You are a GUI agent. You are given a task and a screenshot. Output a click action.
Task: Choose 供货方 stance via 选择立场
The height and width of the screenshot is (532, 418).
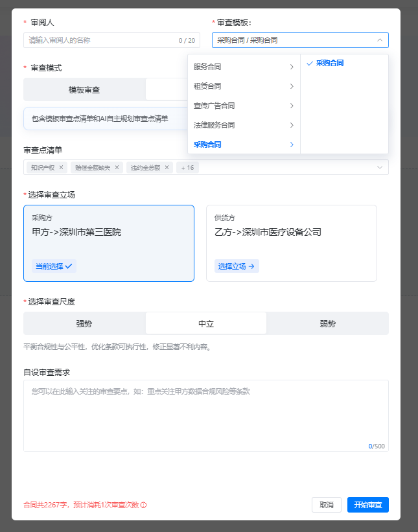[237, 266]
